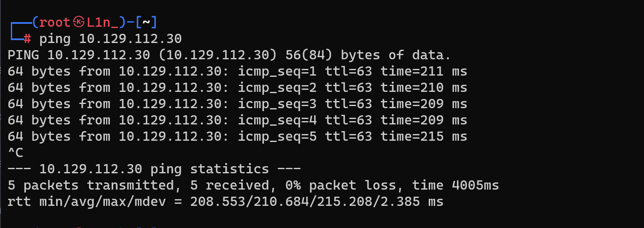Viewport: 644px width, 228px height.
Task: Click the word root in prompt
Action: [x=55, y=22]
